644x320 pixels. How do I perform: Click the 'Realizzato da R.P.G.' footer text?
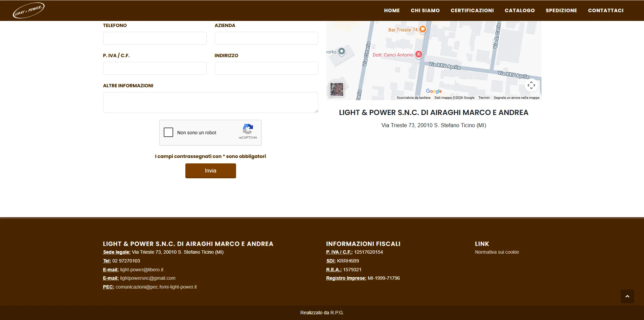[x=322, y=313]
